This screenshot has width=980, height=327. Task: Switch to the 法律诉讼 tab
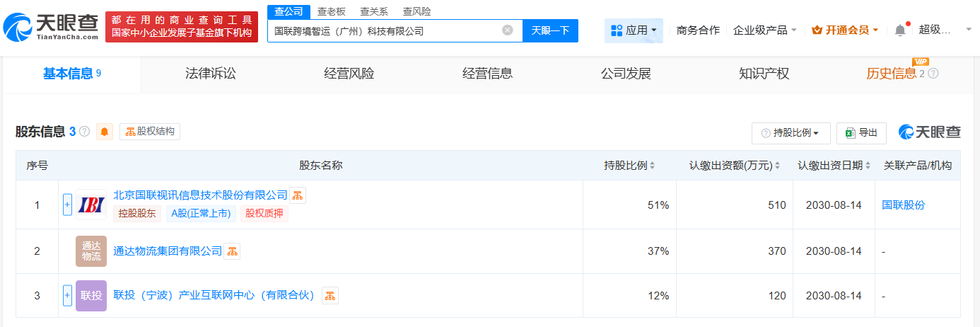(x=210, y=74)
